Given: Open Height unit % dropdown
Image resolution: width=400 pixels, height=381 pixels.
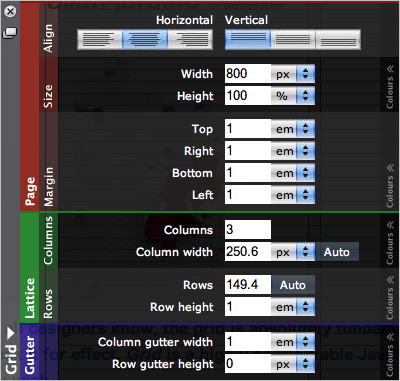Looking at the screenshot, I should pos(293,96).
